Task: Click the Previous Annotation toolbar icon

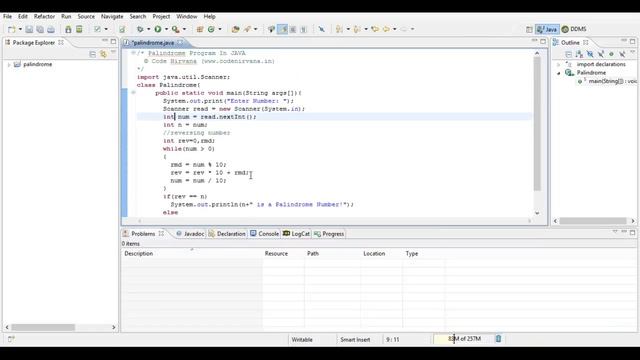Action: coord(357,29)
